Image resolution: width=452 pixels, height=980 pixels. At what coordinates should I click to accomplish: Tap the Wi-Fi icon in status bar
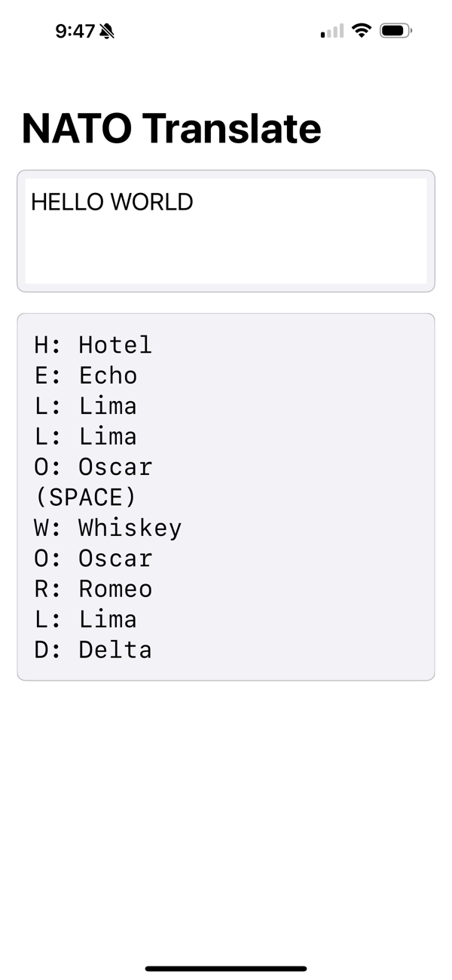pos(360,30)
